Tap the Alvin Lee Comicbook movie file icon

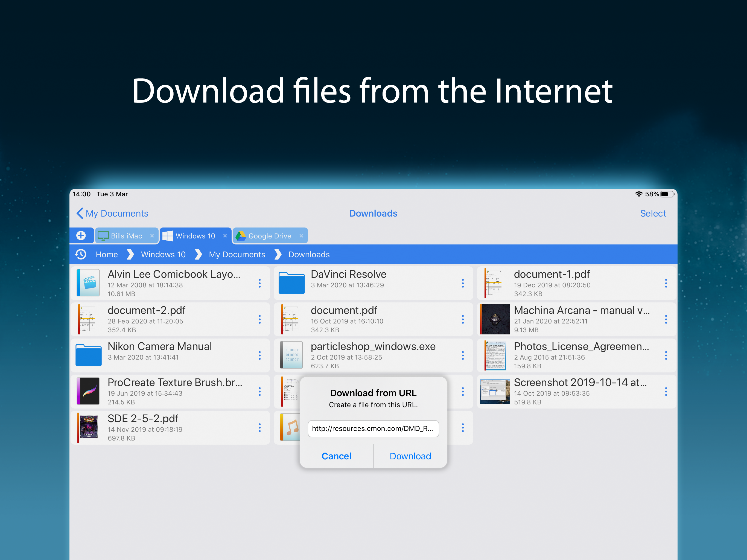click(x=89, y=283)
